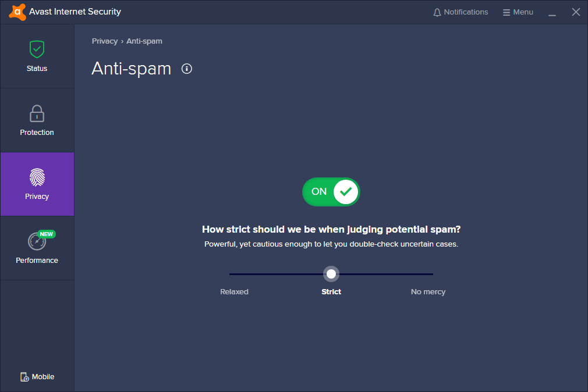
Task: Open the Status shield section
Action: [37, 56]
